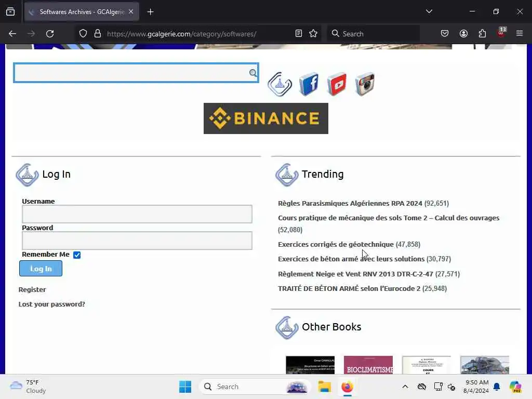The image size is (532, 399).
Task: Open Règlement Neige et Vent RNV 2013 link
Action: pos(355,274)
